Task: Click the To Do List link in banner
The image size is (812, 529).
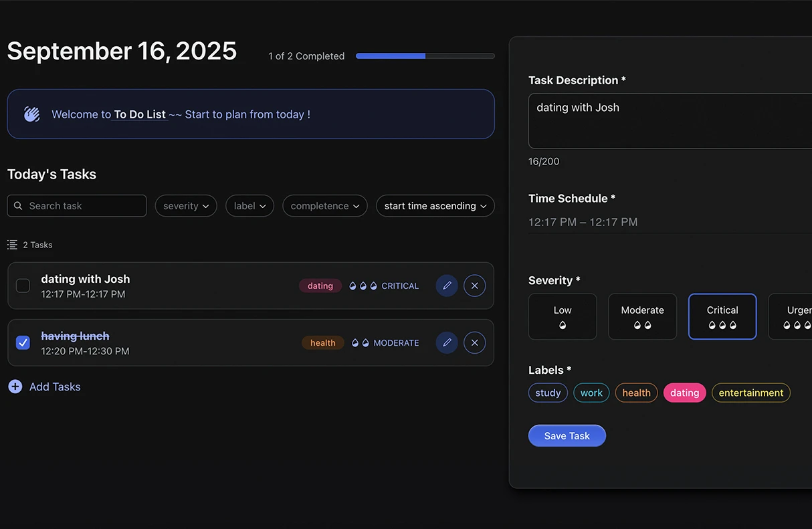Action: tap(139, 114)
